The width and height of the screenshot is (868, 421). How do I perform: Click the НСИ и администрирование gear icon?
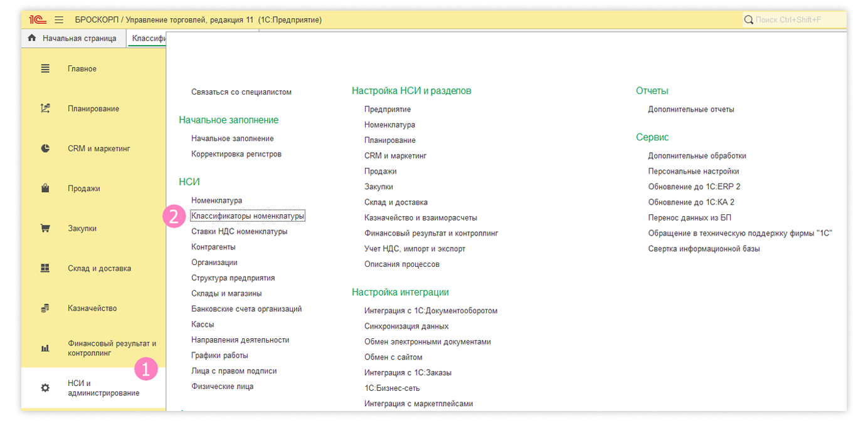click(x=45, y=388)
